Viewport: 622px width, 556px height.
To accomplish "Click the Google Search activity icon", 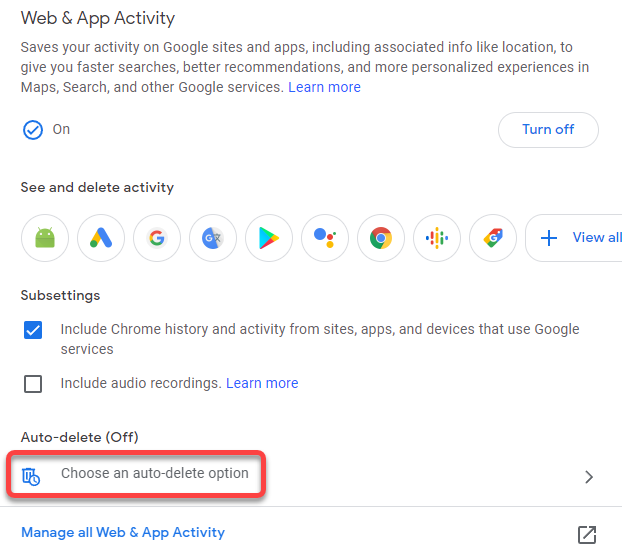I will 157,238.
